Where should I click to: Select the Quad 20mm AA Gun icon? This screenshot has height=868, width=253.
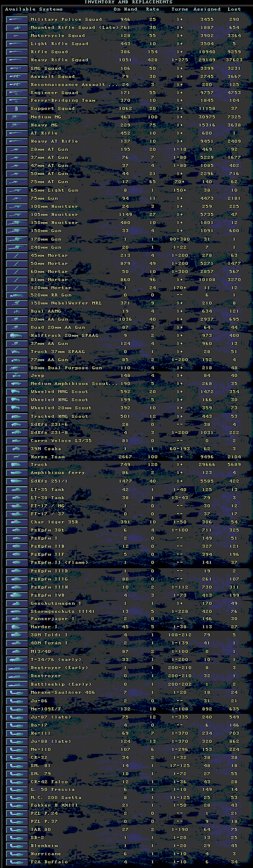point(17,328)
